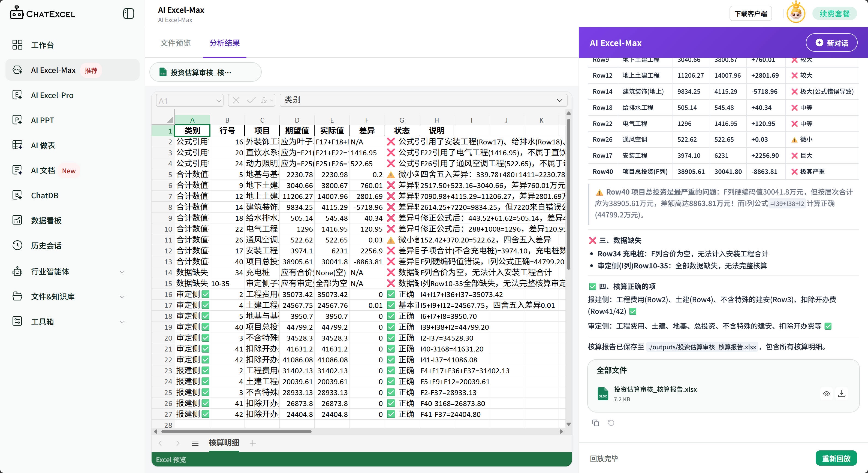
Task: Open the sheet list menu icon
Action: coord(195,443)
